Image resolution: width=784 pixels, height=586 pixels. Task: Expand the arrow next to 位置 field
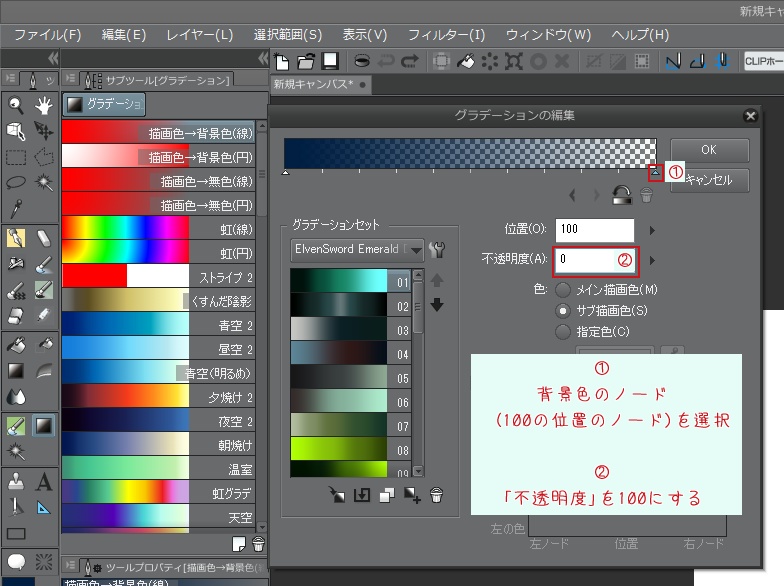[x=652, y=230]
